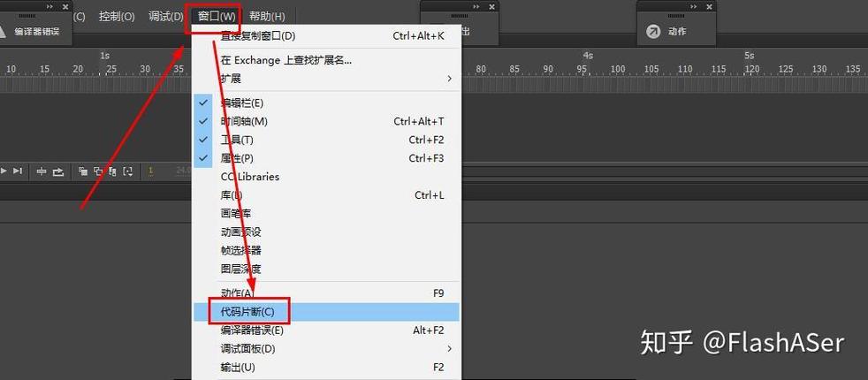Screen dimensions: 868x380
Task: Collapse the 编译器错误 panel with double-arrow
Action: tap(49, 7)
